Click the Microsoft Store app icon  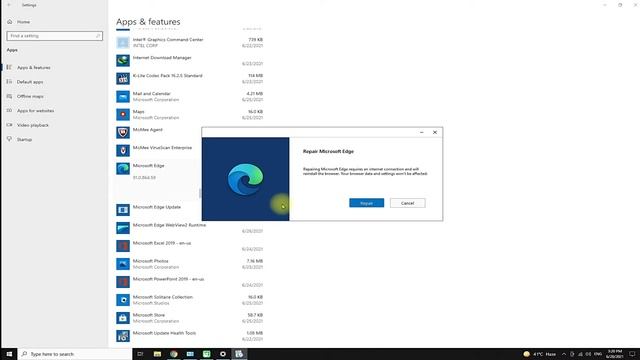point(123,318)
